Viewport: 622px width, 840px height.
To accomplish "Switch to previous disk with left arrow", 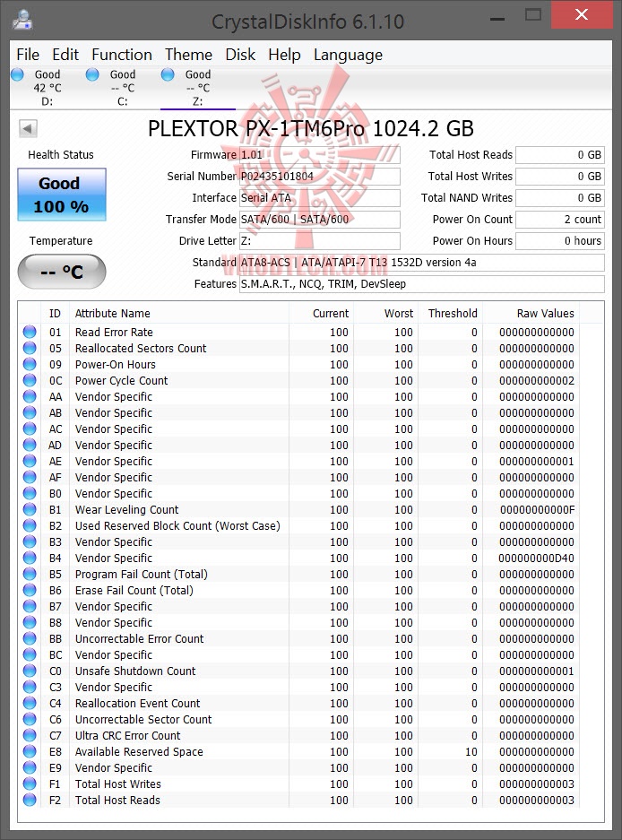I will (x=28, y=128).
